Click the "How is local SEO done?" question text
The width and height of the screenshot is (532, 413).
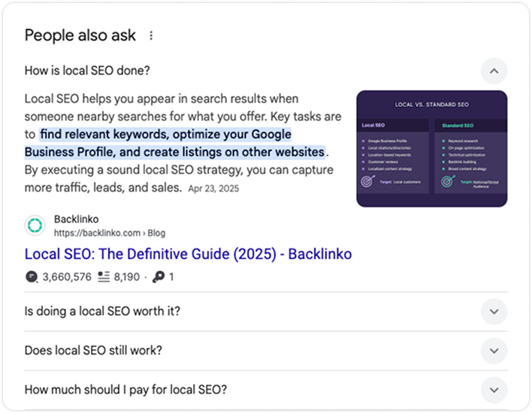click(x=87, y=71)
